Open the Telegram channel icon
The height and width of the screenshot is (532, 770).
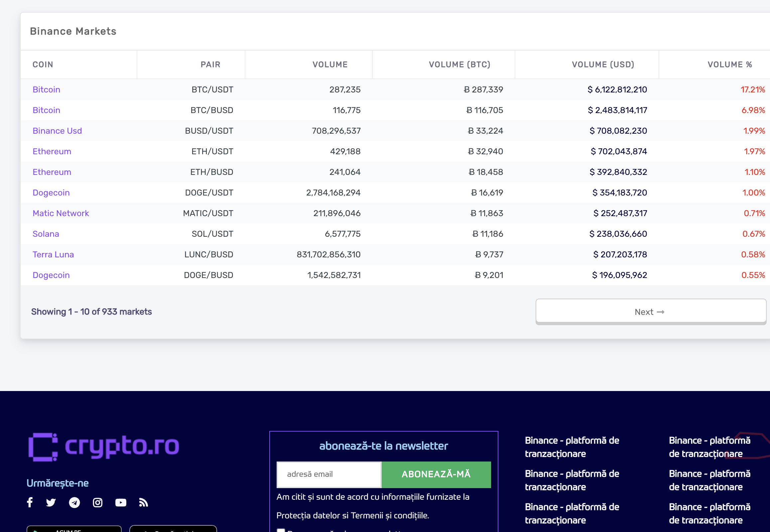(x=74, y=502)
